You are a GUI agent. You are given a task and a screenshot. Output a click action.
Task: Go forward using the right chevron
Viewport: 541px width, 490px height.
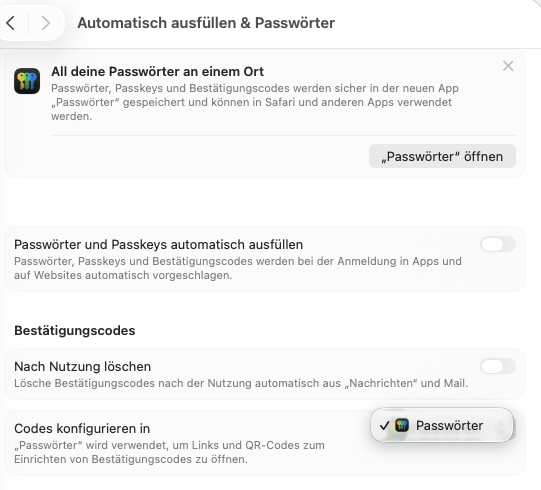[x=45, y=23]
